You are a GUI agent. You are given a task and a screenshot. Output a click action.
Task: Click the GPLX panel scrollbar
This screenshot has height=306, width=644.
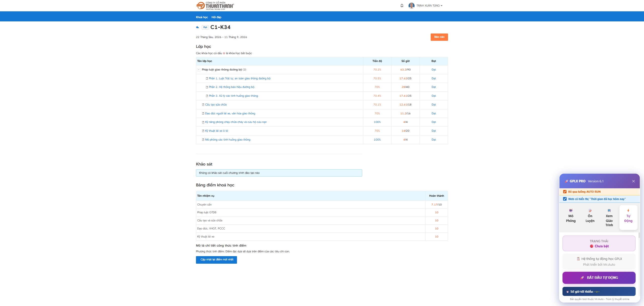click(639, 235)
